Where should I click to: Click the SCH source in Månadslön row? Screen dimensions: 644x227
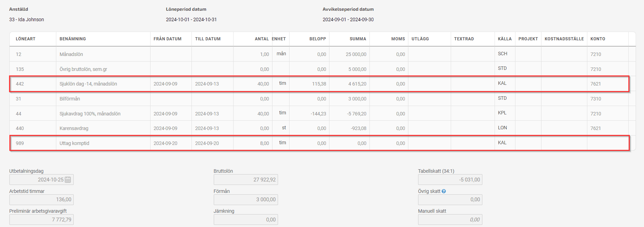coord(503,54)
